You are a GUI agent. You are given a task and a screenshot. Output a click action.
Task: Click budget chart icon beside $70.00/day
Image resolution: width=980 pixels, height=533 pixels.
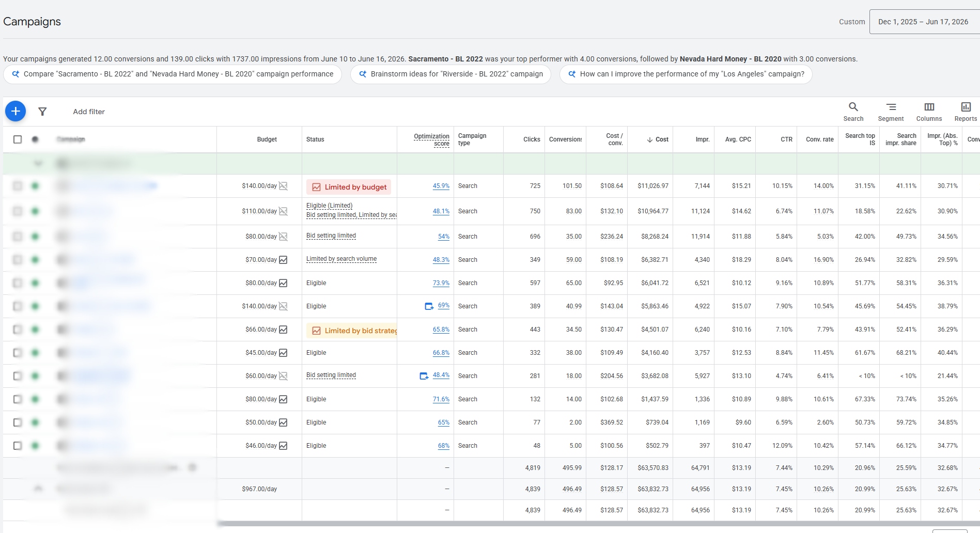pos(283,260)
